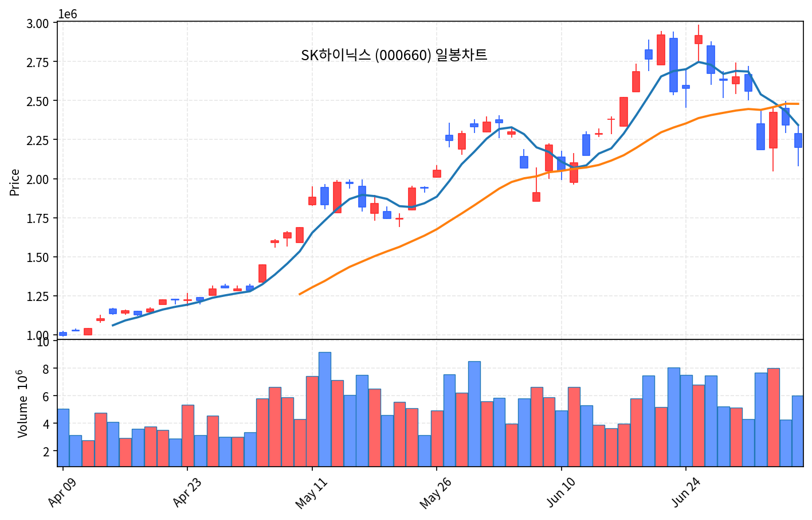The image size is (812, 520).
Task: Click the chart title SK하이닉스 (000660) 일봉차트
Action: tap(394, 55)
